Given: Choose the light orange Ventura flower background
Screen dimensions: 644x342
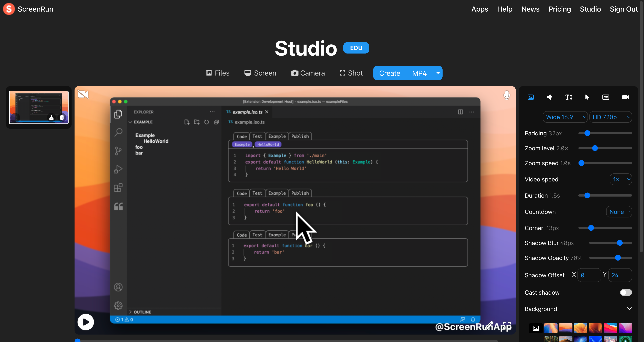Looking at the screenshot, I should pyautogui.click(x=580, y=328).
